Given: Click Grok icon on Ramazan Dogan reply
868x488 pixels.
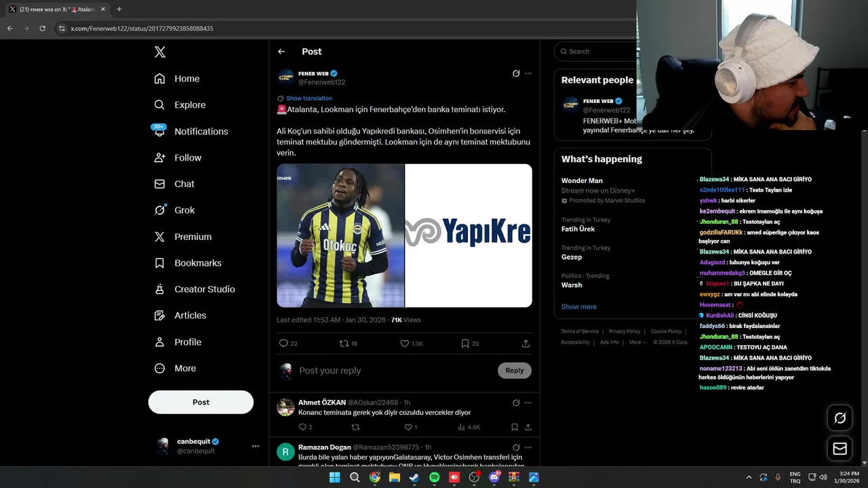Looking at the screenshot, I should coord(516,447).
